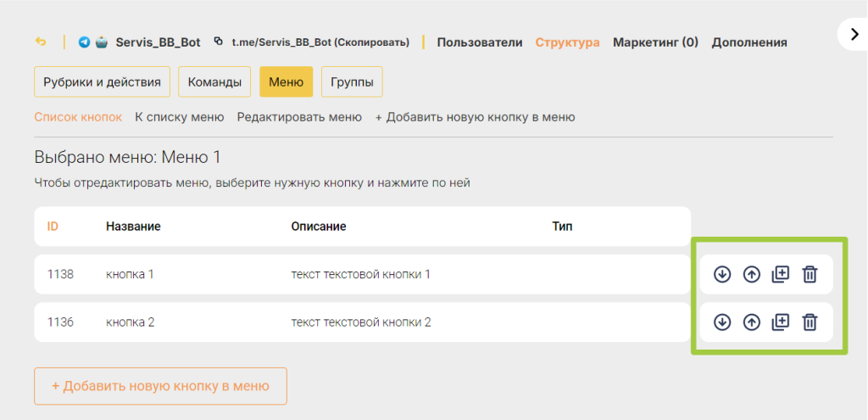Go back via К списку меню link
The image size is (868, 420).
click(x=180, y=117)
